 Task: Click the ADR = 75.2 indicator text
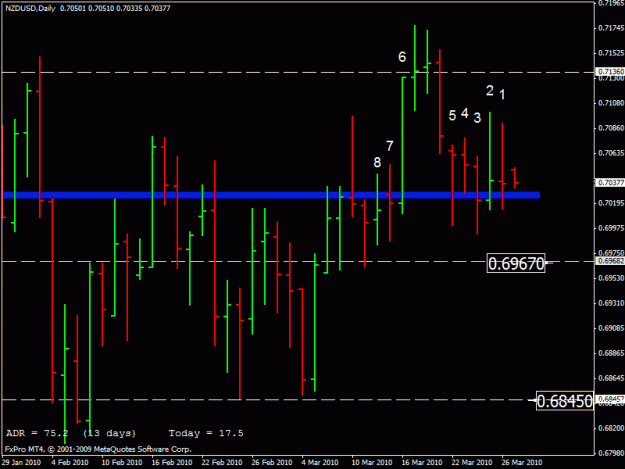click(x=37, y=433)
